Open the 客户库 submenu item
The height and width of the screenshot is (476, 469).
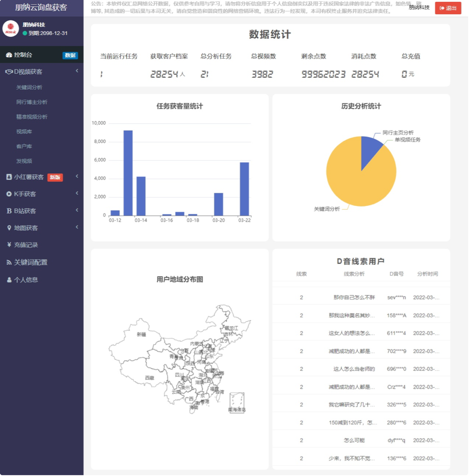point(24,147)
